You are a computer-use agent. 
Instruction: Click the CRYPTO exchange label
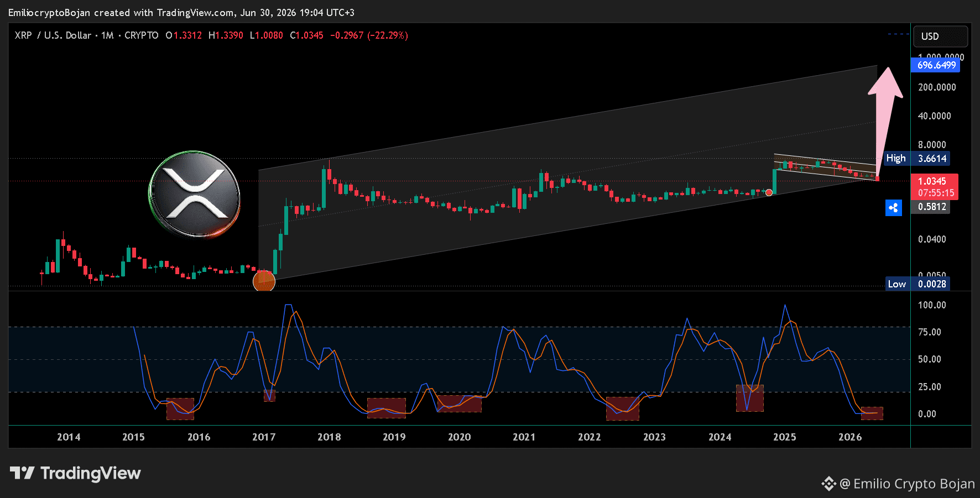(142, 35)
